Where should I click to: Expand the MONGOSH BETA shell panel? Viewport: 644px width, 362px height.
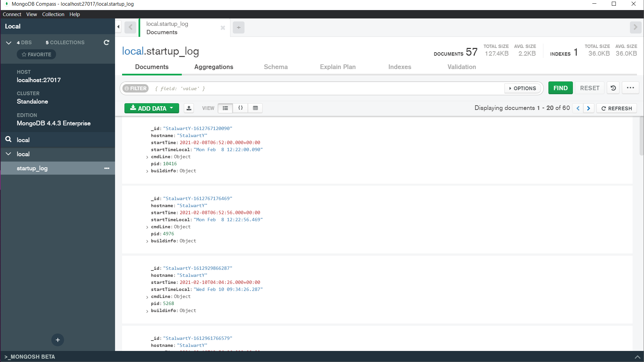30,357
